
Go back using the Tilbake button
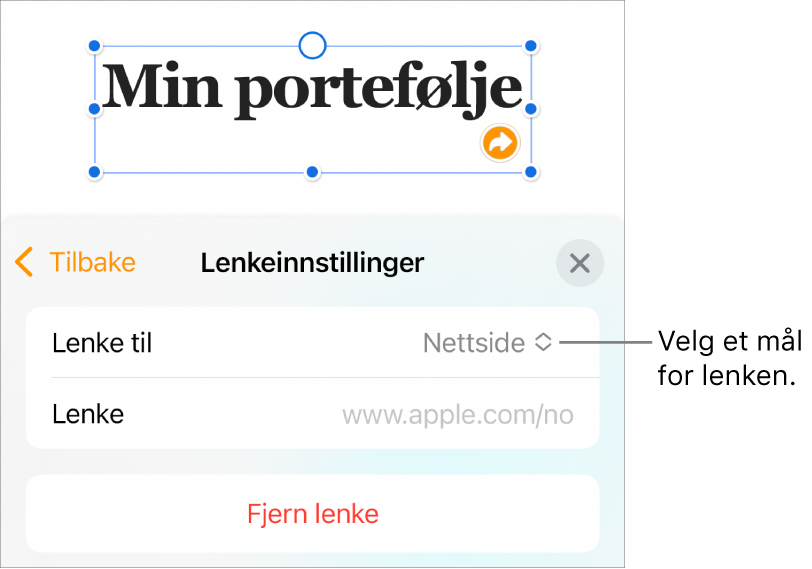pos(92,263)
